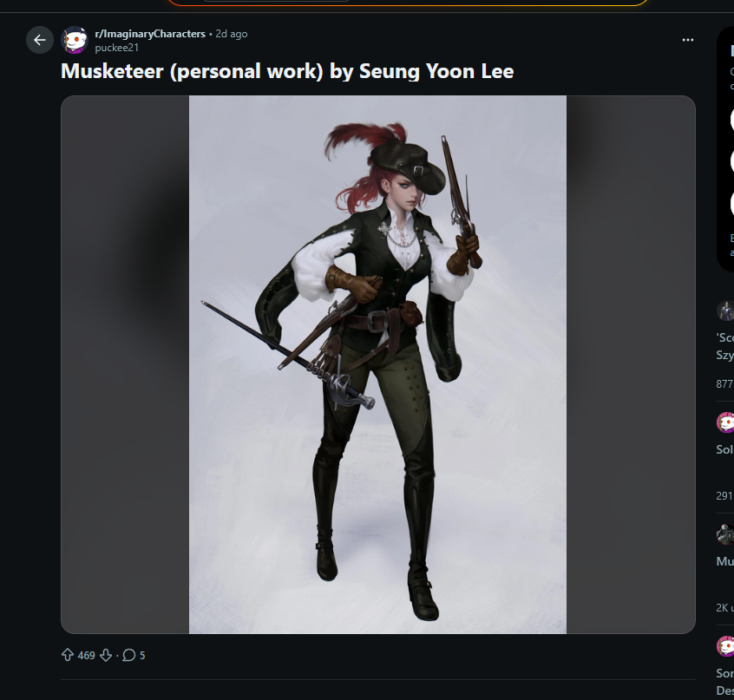Click the armored avatar above Mu post

coord(725,533)
